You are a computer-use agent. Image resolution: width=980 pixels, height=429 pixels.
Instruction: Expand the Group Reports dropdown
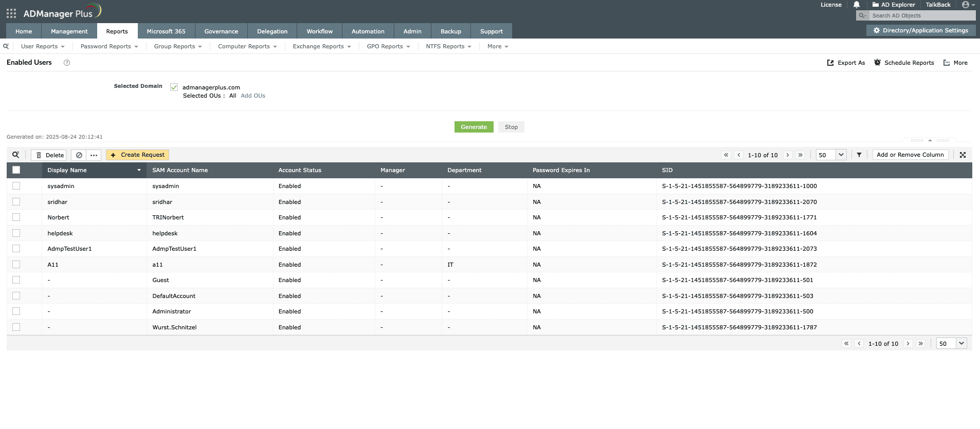(x=178, y=46)
